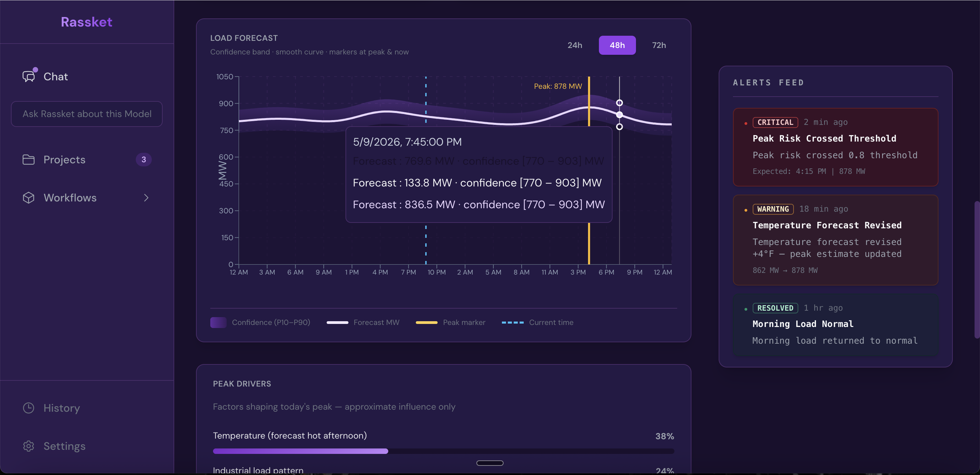Toggle the Confidence (P10–P90) legend swatch

[218, 322]
